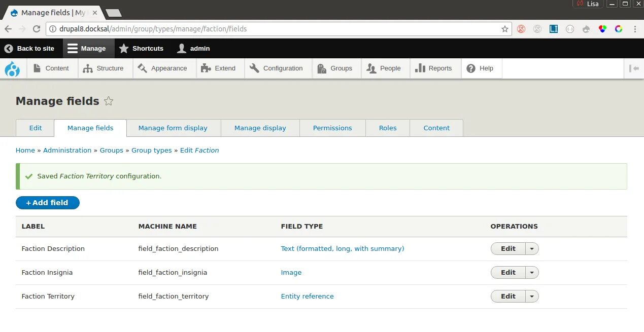The image size is (644, 332).
Task: Click the Drupal drop logo icon
Action: 12,68
